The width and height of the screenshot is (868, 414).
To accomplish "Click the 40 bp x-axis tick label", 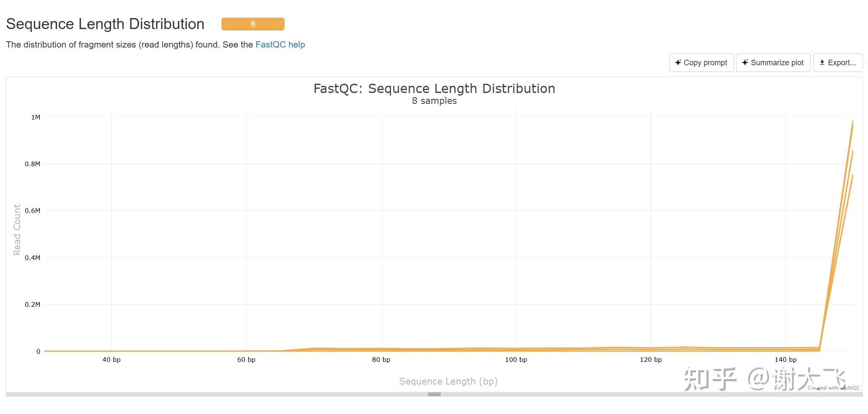I will 111,360.
